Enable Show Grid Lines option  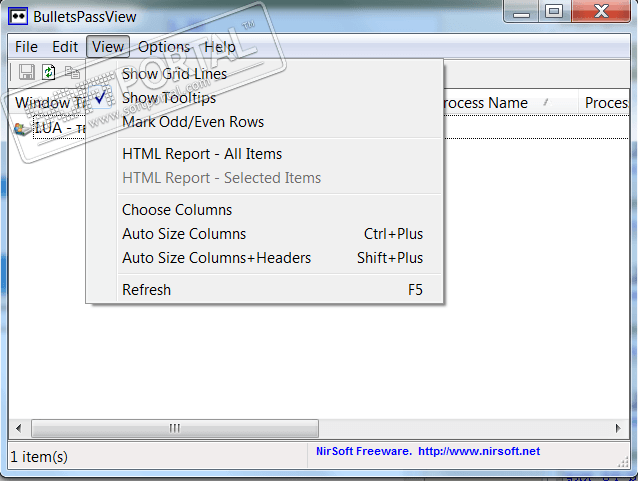[x=174, y=74]
